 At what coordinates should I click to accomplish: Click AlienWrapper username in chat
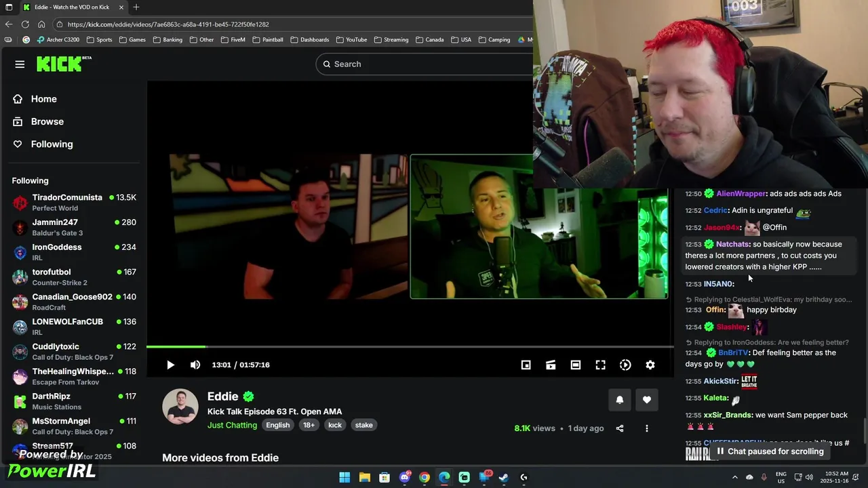coord(741,194)
